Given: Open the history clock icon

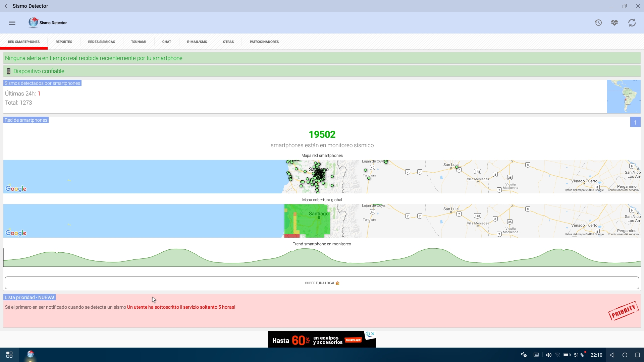Looking at the screenshot, I should coord(598,23).
